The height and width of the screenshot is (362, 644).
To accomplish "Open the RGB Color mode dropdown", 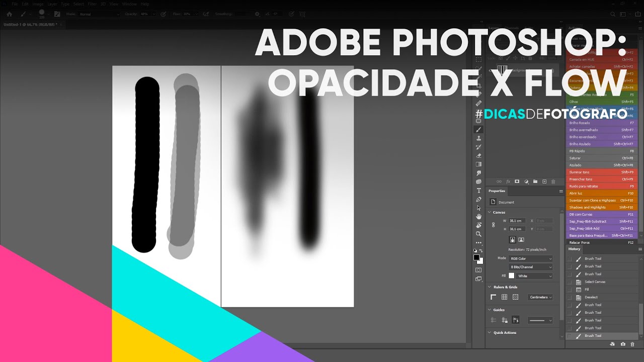I will coord(531,258).
